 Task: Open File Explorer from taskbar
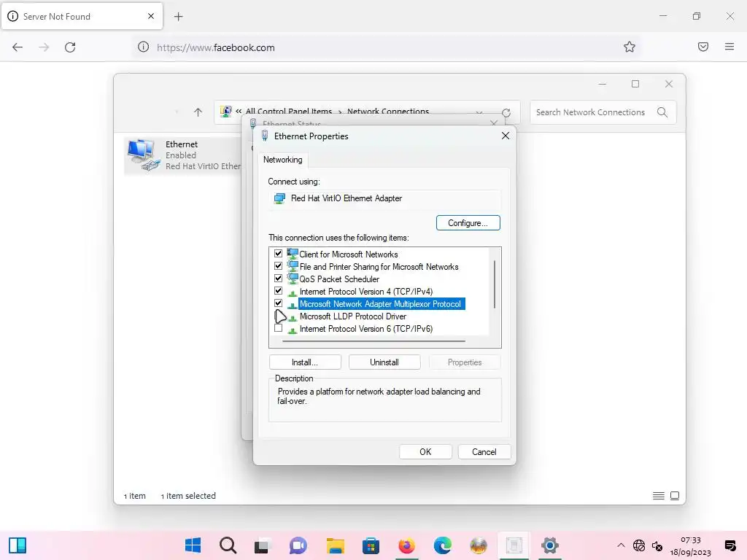tap(336, 545)
